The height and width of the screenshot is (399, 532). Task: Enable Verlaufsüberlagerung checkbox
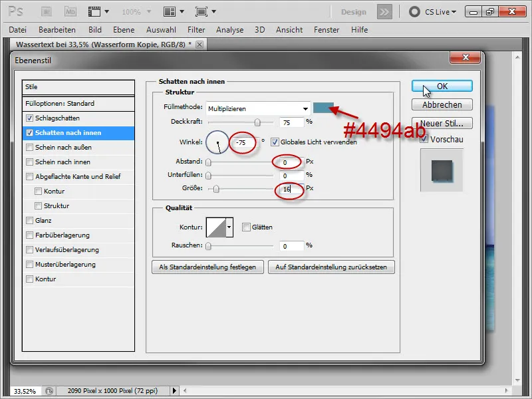pos(29,250)
